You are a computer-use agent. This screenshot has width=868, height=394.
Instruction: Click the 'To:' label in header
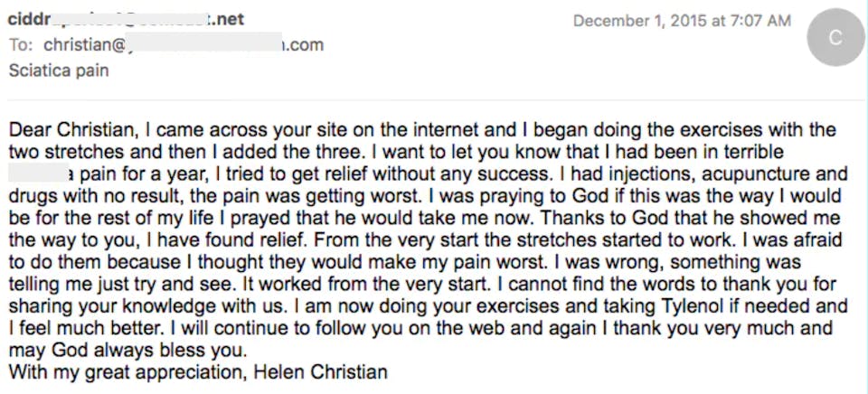(x=22, y=45)
